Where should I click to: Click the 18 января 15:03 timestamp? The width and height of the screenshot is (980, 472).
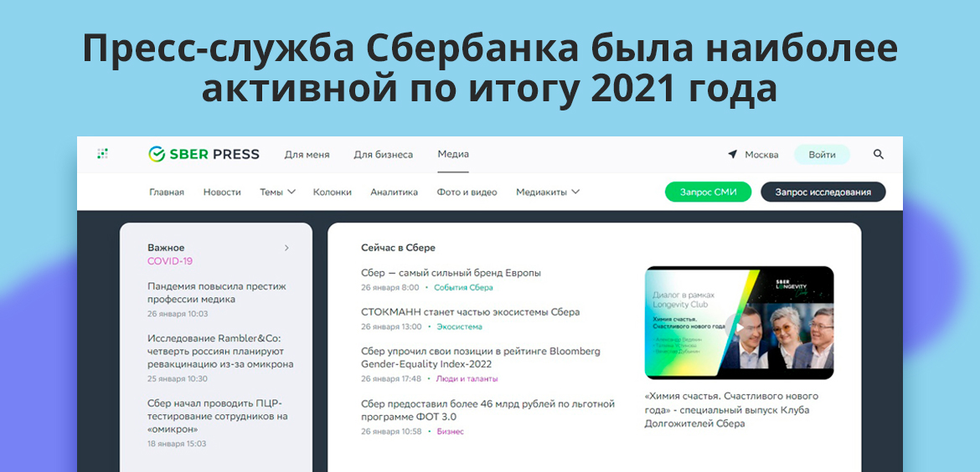[x=177, y=444]
